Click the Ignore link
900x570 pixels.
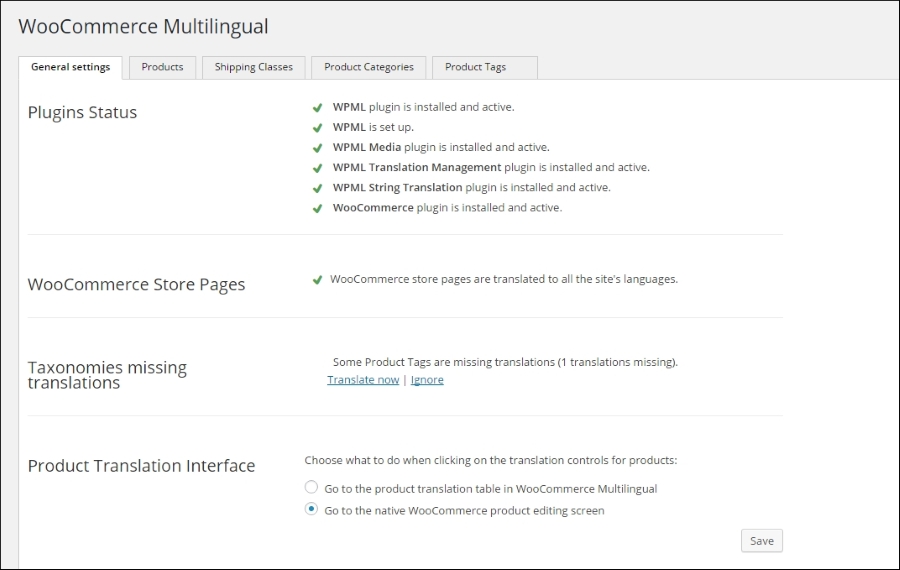click(427, 379)
